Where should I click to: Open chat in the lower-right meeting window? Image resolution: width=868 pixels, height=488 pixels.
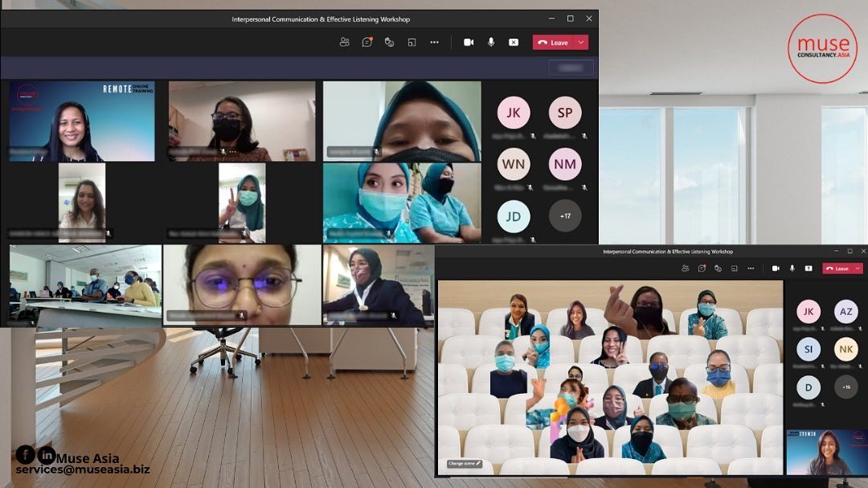702,268
